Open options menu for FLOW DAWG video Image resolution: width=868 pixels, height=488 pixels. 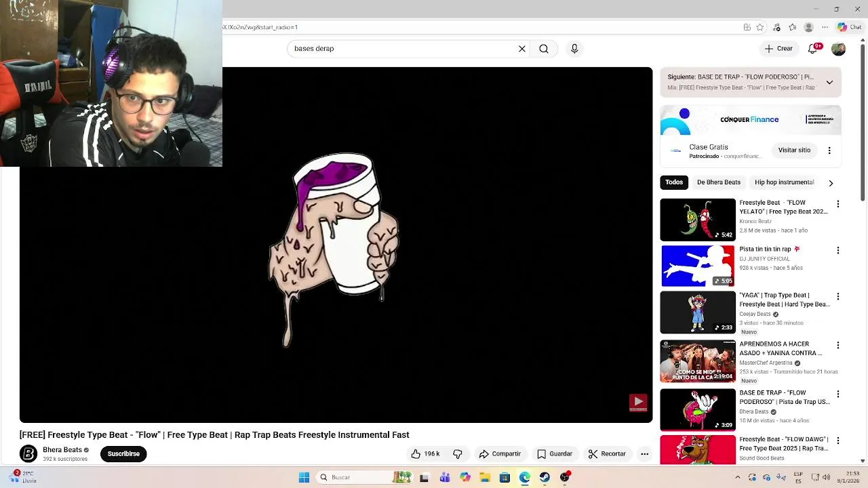[838, 441]
